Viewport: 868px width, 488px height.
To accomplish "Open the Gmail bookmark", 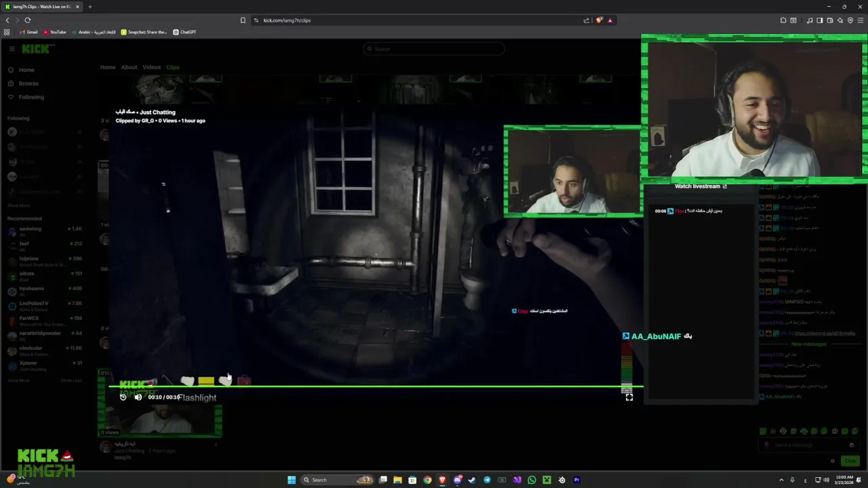I will click(28, 32).
